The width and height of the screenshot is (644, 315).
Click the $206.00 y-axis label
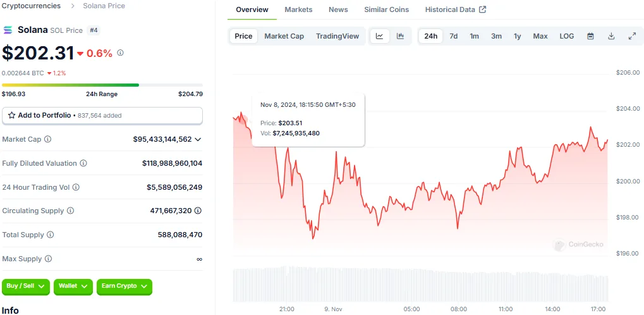tap(628, 72)
